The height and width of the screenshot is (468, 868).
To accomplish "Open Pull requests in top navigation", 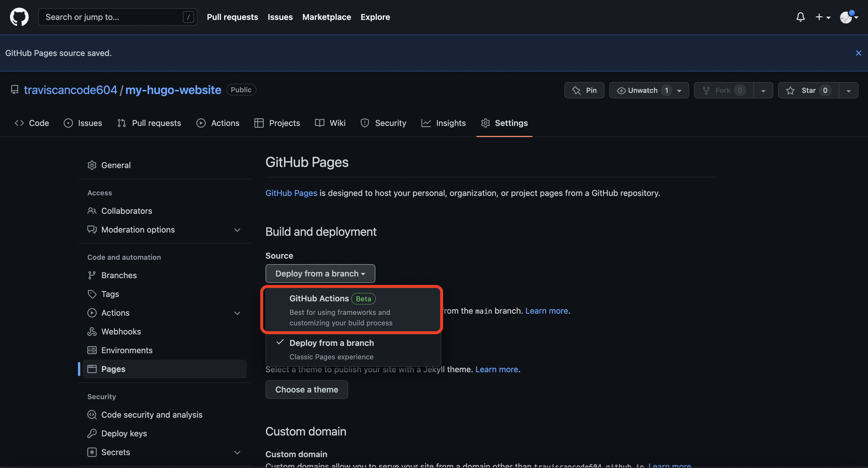I will [232, 17].
